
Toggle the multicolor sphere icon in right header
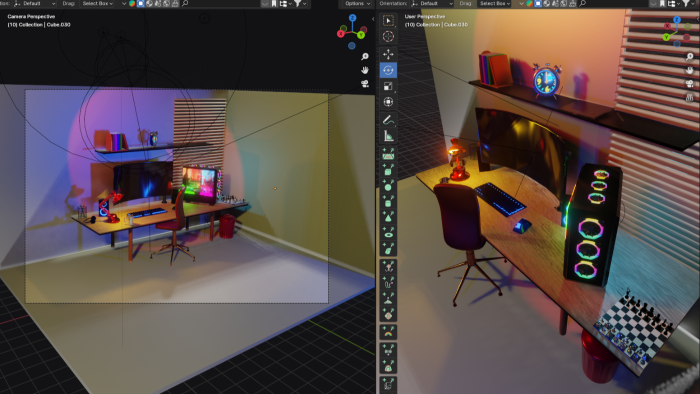529,4
